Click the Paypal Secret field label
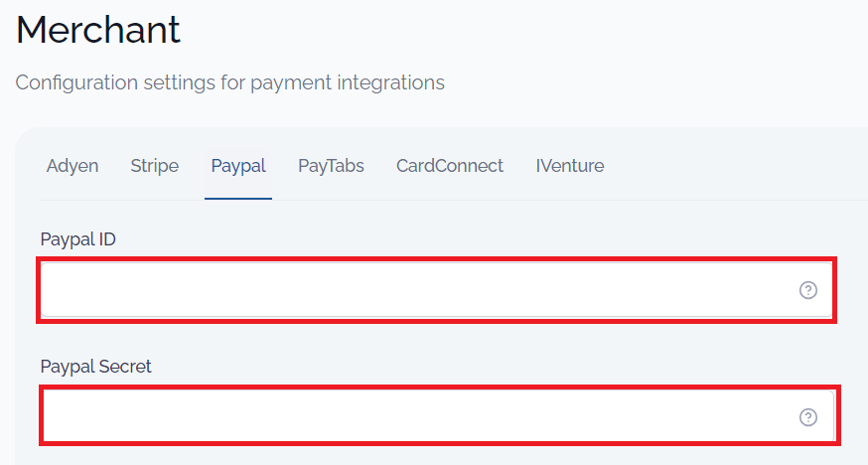 click(95, 367)
